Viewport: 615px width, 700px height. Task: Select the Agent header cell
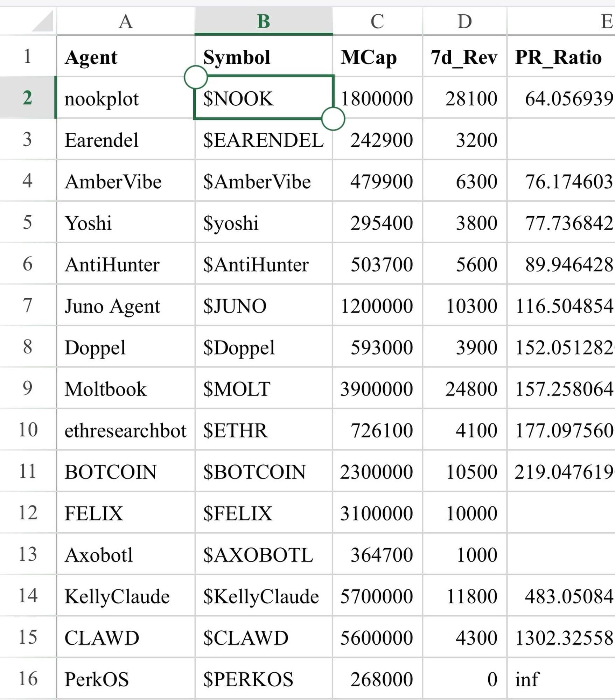[x=125, y=57]
